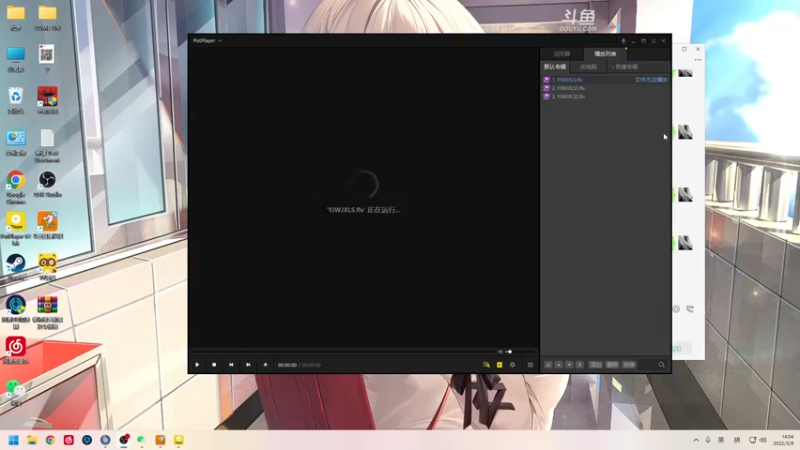Click the 文件无法播放 status text
This screenshot has width=800, height=450.
(x=651, y=80)
